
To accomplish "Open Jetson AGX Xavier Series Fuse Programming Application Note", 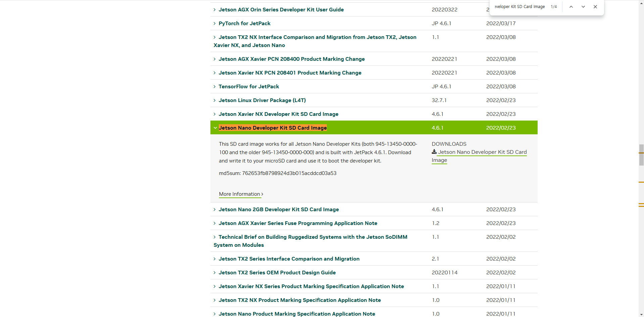I will pos(298,223).
